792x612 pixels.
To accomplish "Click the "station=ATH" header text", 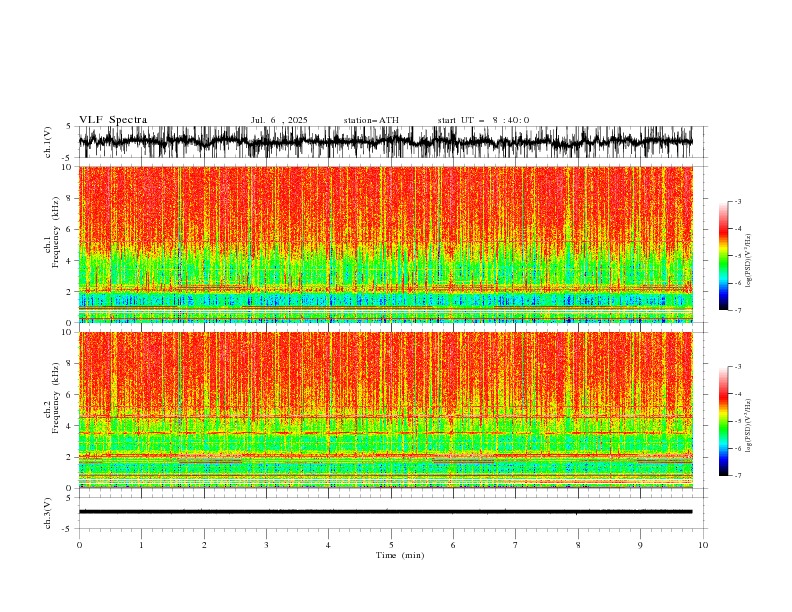I will 371,120.
